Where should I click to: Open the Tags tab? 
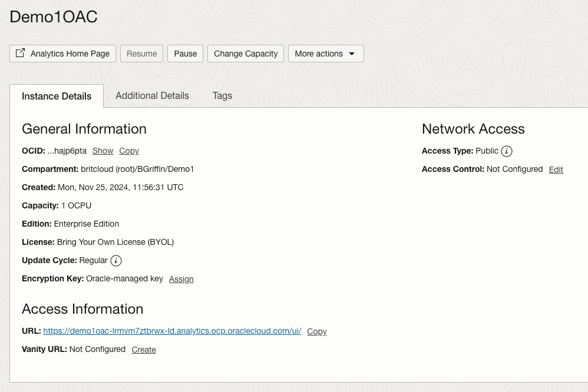pyautogui.click(x=222, y=96)
